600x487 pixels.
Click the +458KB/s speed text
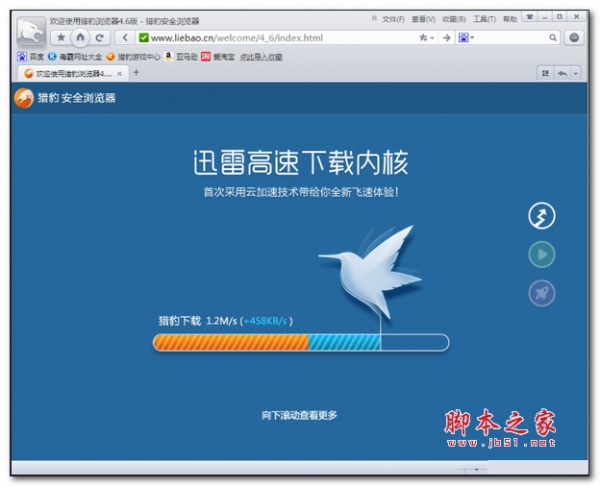(x=265, y=321)
